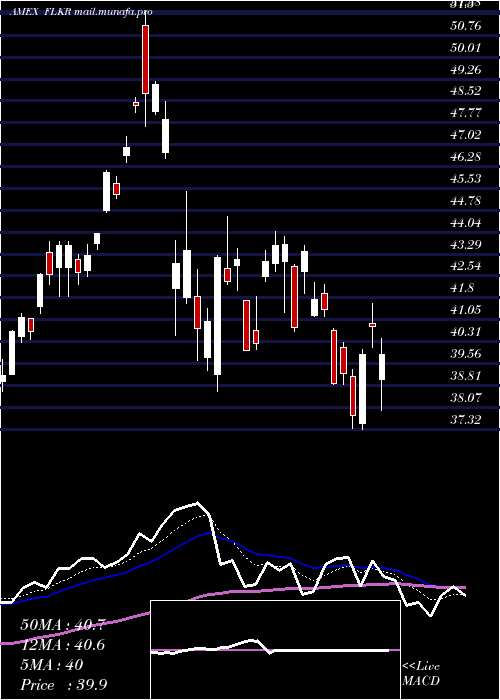Click the 48.52 price axis label
Viewport: 500px width, 700px height.
[466, 91]
